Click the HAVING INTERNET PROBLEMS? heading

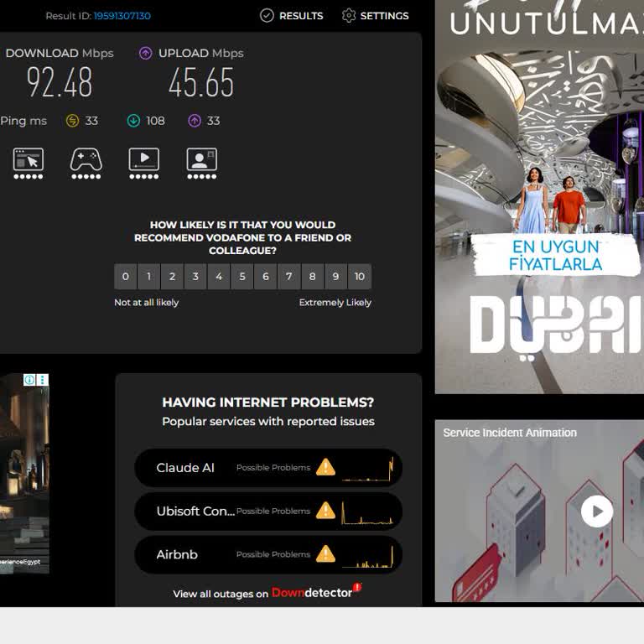click(268, 402)
